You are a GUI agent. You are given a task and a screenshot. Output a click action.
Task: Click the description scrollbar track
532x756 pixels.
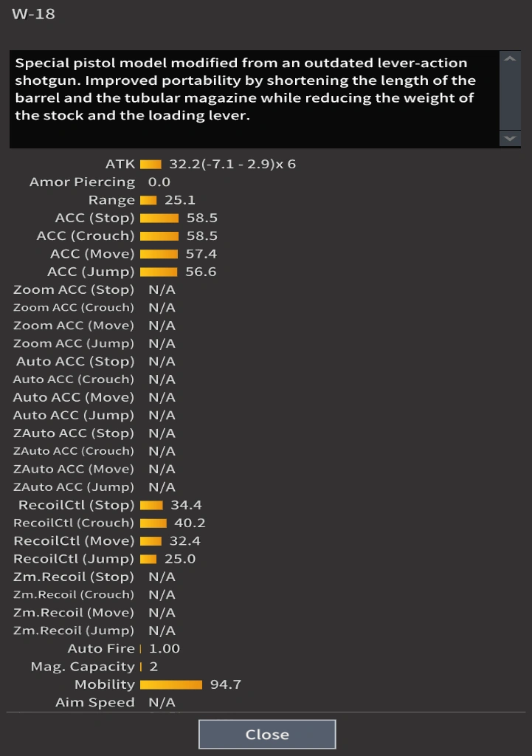point(510,98)
